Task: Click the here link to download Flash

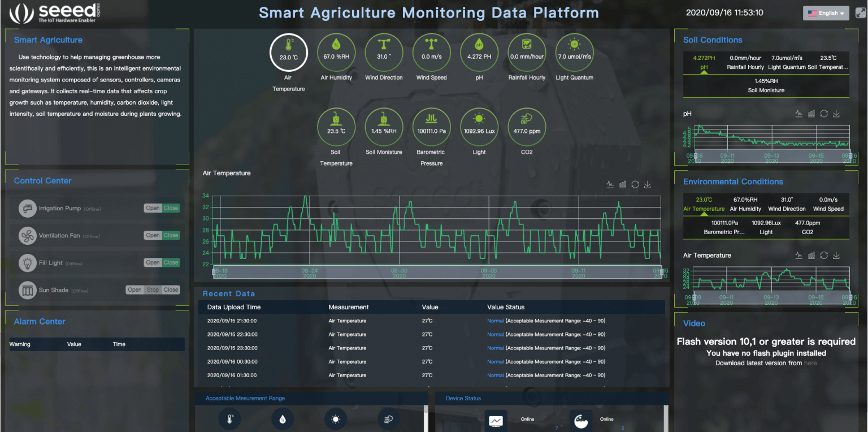Action: pyautogui.click(x=811, y=362)
